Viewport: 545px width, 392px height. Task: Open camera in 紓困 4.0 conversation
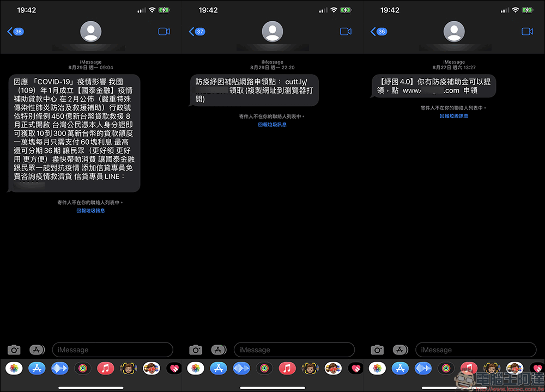[377, 350]
